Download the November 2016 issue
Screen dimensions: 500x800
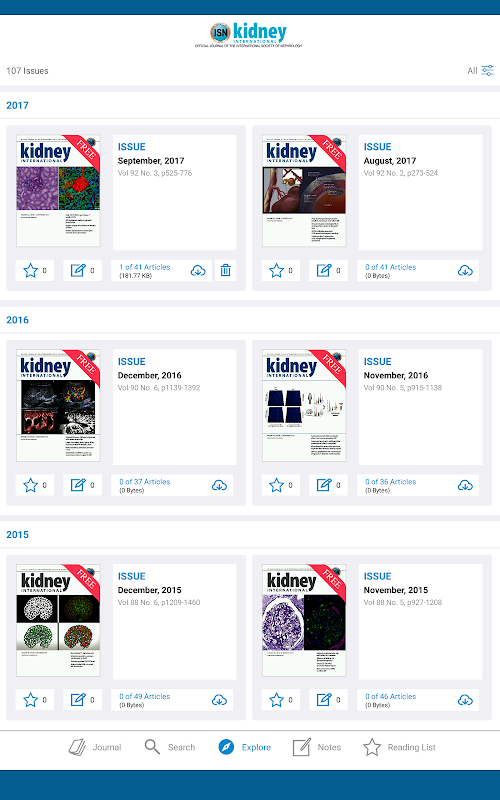pyautogui.click(x=465, y=485)
